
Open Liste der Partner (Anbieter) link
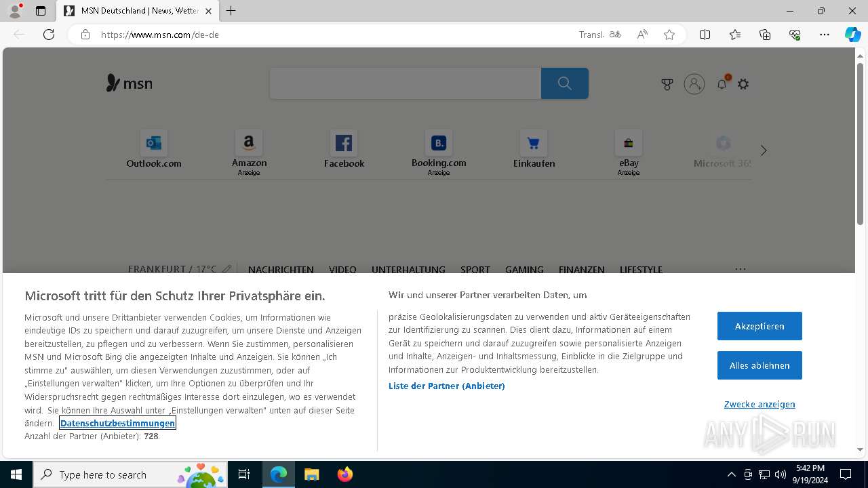[x=446, y=386]
